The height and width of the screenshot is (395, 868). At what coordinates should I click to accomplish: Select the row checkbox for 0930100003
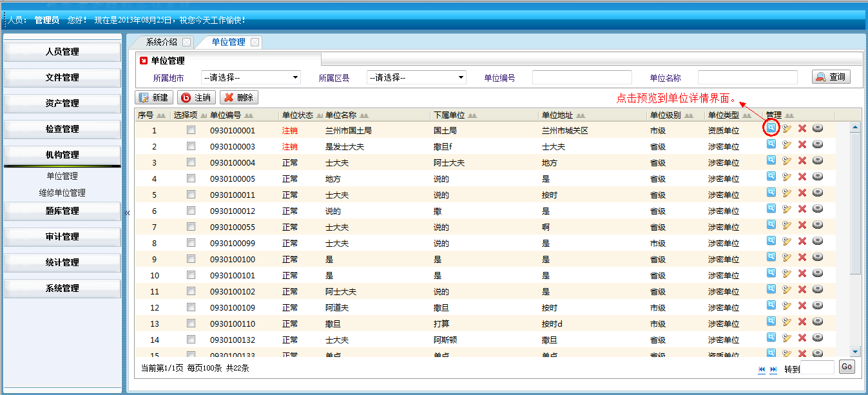click(x=191, y=146)
